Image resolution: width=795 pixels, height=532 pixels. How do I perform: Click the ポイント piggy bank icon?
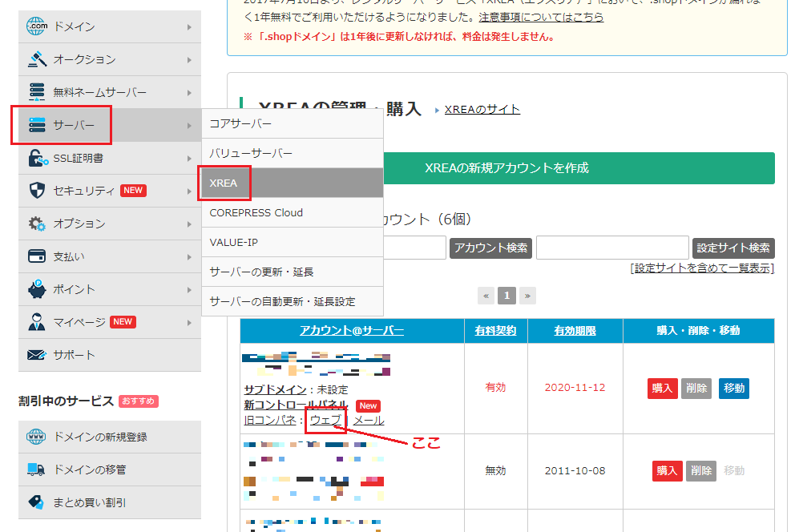click(36, 289)
